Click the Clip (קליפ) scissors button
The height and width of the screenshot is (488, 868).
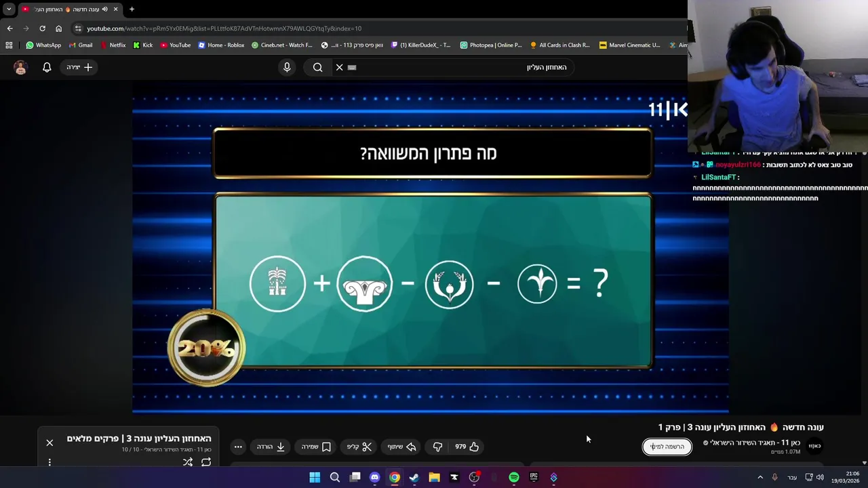[x=359, y=447]
